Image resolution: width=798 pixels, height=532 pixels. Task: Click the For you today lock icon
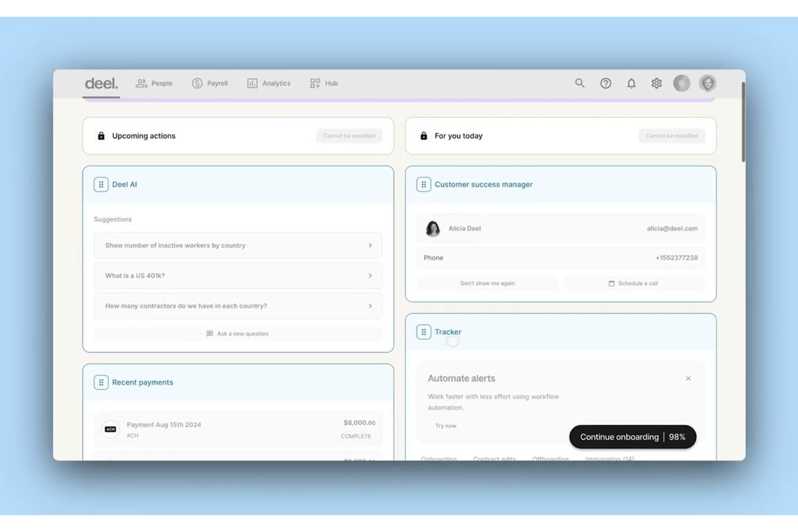[x=424, y=136]
